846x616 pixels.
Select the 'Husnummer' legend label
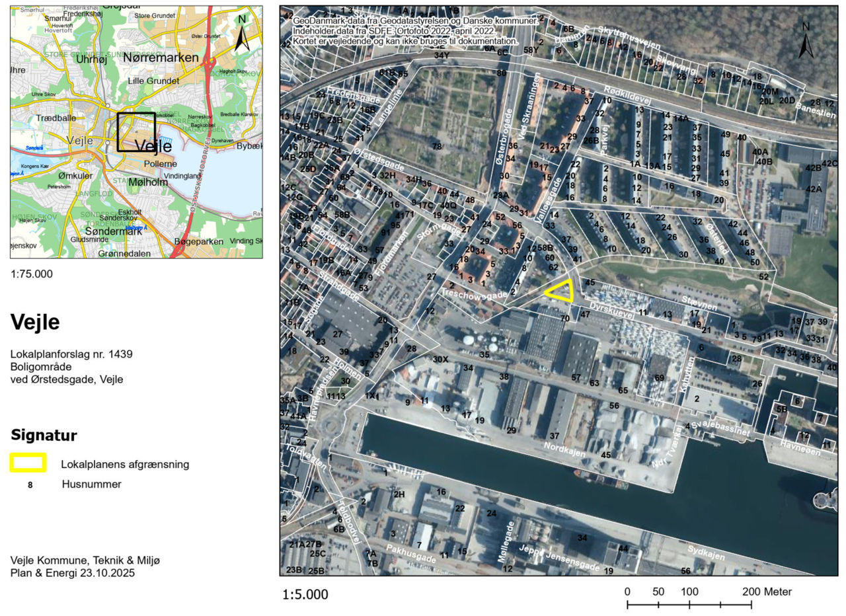click(x=92, y=484)
